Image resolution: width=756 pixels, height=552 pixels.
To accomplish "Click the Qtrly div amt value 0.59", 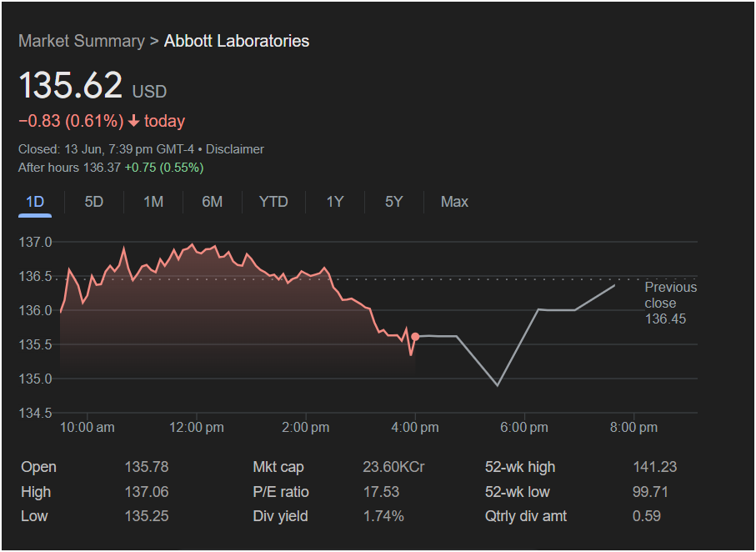I will 647,516.
